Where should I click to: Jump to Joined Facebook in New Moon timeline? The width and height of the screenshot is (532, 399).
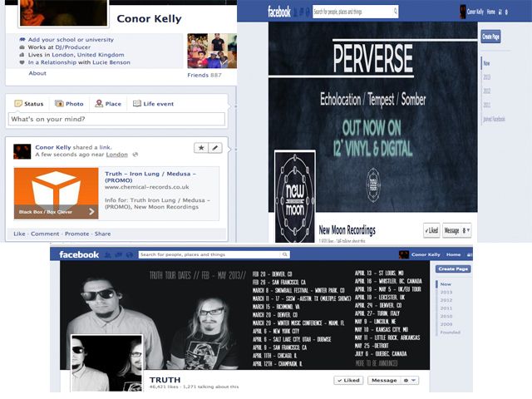tap(494, 119)
